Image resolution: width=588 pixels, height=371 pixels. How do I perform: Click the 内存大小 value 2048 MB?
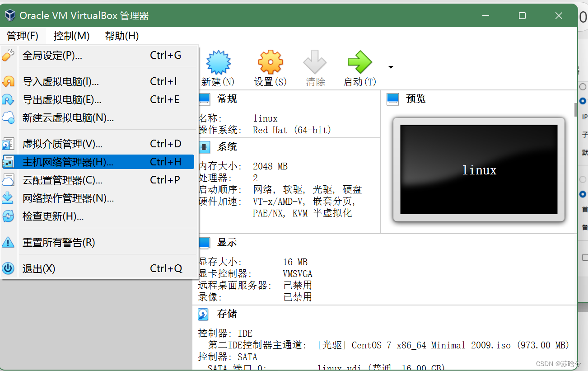click(270, 166)
